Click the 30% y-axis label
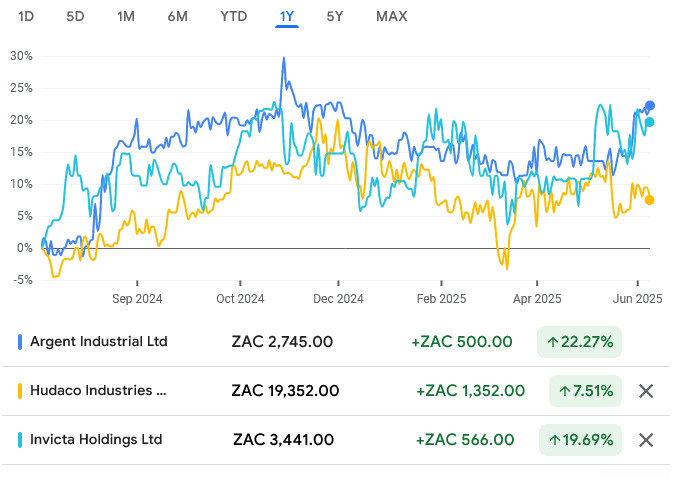 [x=21, y=56]
